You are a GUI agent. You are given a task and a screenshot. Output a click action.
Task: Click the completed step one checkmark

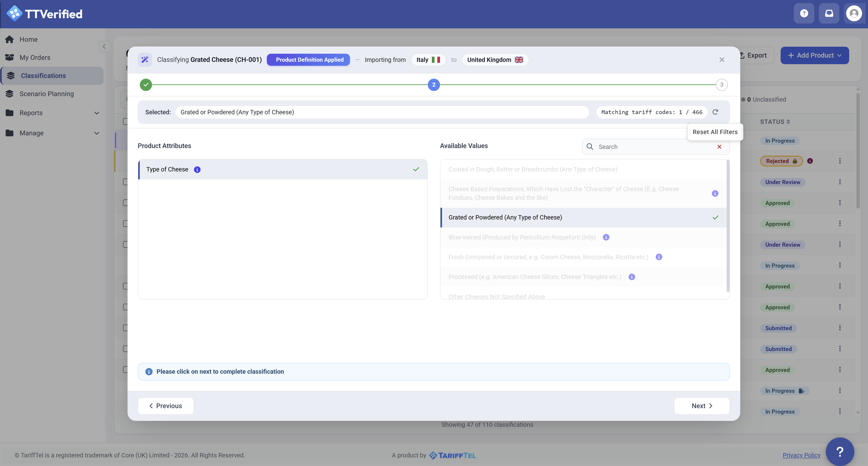146,85
